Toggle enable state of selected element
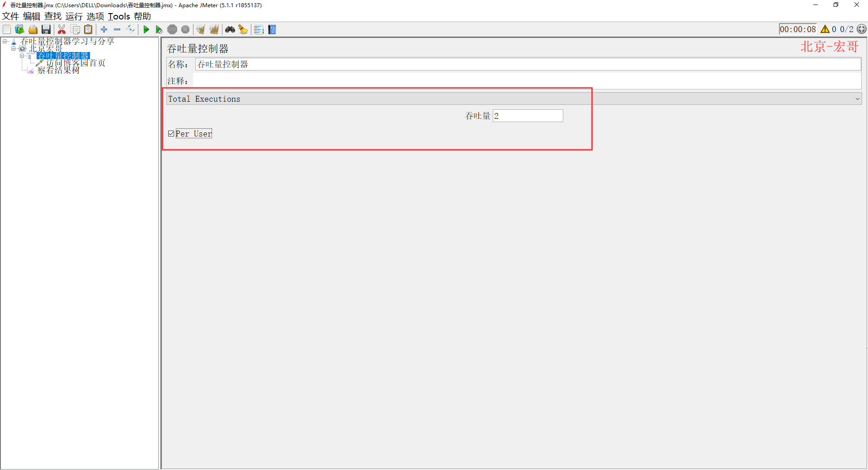The width and height of the screenshot is (868, 470). coord(130,29)
